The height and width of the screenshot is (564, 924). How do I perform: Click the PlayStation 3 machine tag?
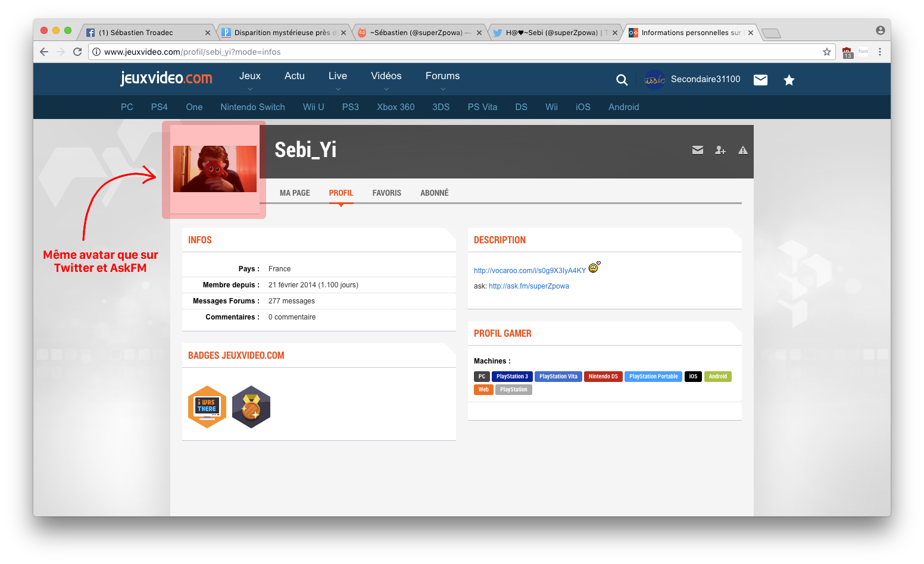point(512,377)
